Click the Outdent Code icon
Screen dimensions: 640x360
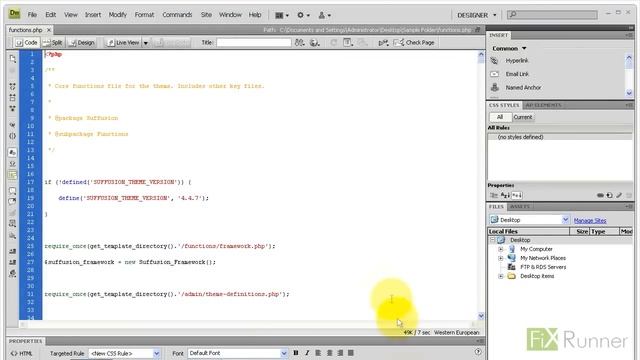12,262
